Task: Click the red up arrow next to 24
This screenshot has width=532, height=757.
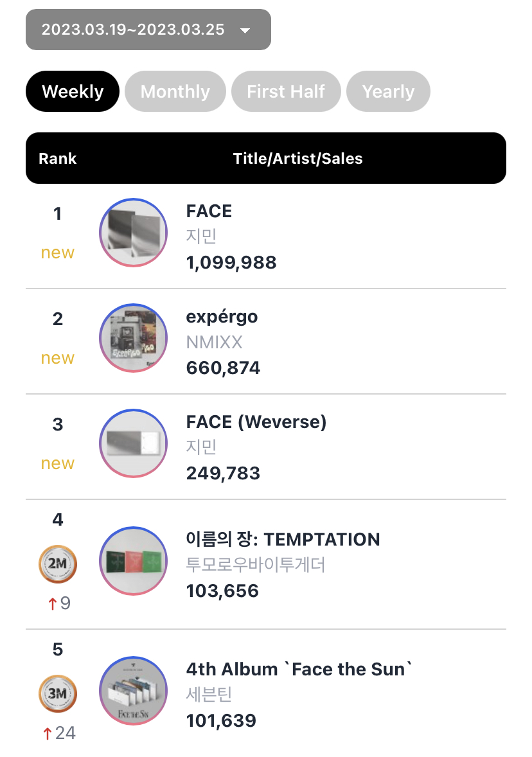Action: click(47, 733)
